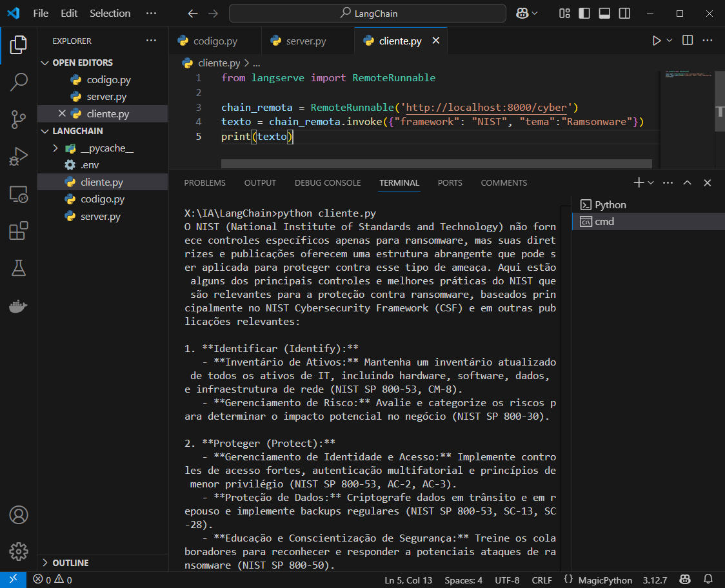Screen dimensions: 725x588
Task: Open the Manage gear menu
Action: [19, 551]
